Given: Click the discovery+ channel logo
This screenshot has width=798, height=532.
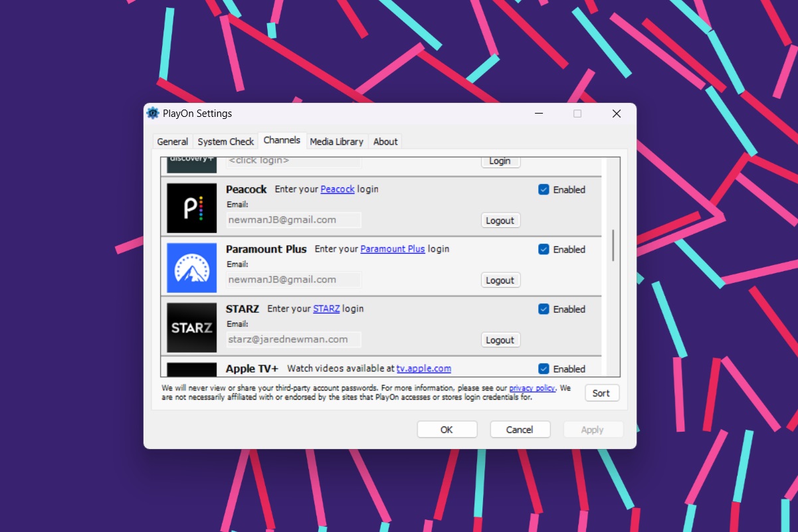Looking at the screenshot, I should click(192, 165).
